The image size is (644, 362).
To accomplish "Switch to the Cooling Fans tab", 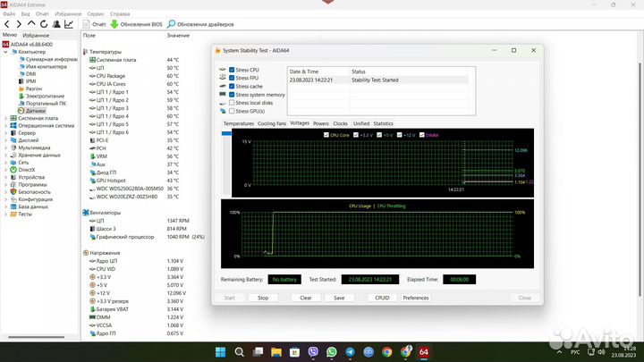I will [x=272, y=123].
